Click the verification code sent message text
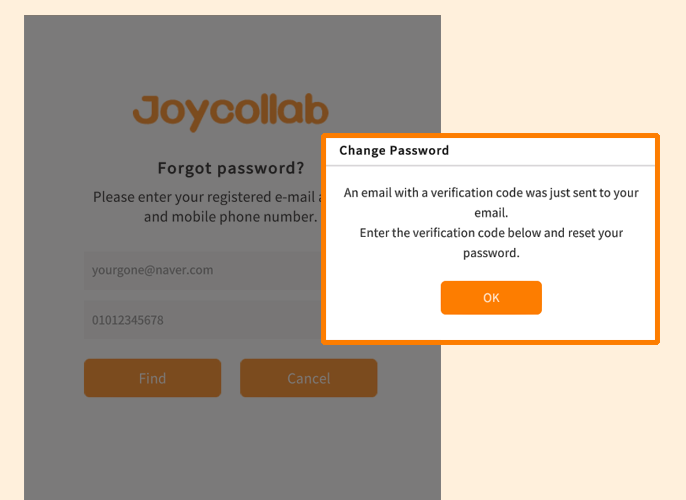Screen dimensions: 686x500 pyautogui.click(x=491, y=203)
